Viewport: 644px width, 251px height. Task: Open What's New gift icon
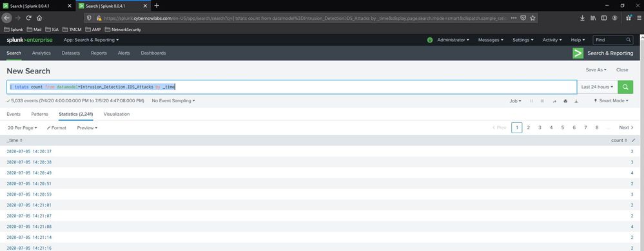click(x=629, y=18)
